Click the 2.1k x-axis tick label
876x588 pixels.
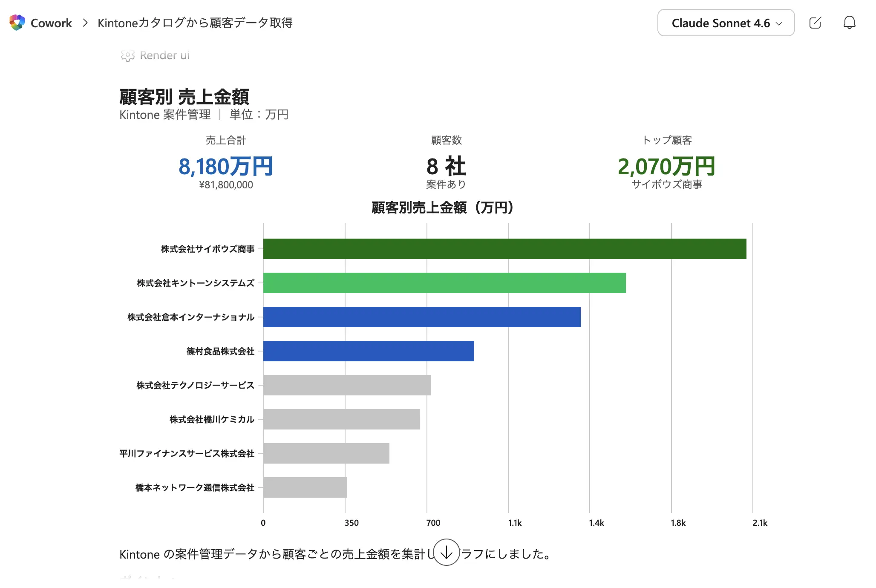tap(760, 523)
